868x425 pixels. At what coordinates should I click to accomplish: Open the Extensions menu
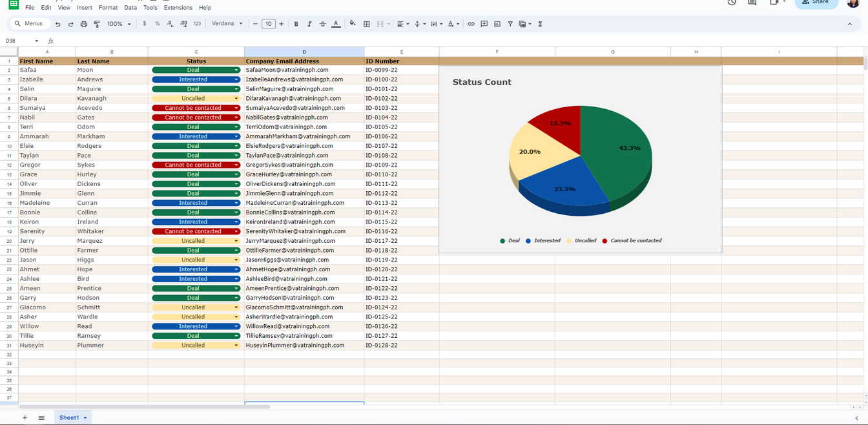click(178, 8)
